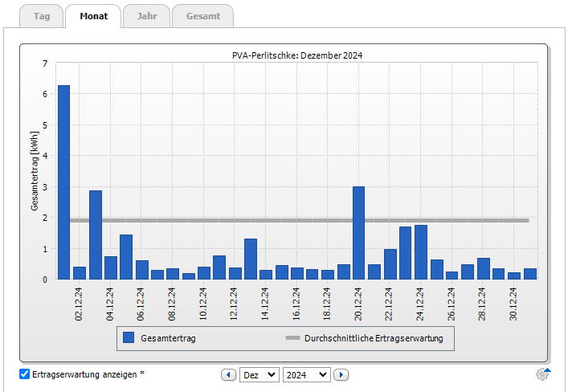This screenshot has width=568, height=392.
Task: Go to previous month arrow
Action: pyautogui.click(x=229, y=374)
